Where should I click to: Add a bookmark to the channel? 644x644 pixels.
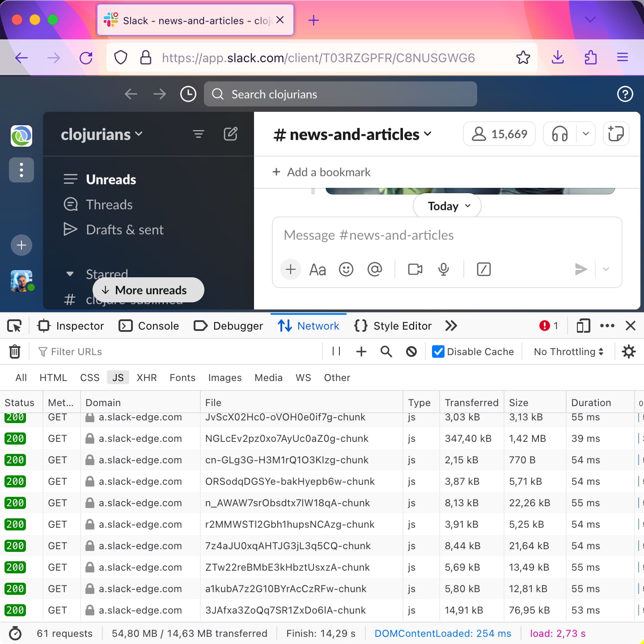[321, 172]
